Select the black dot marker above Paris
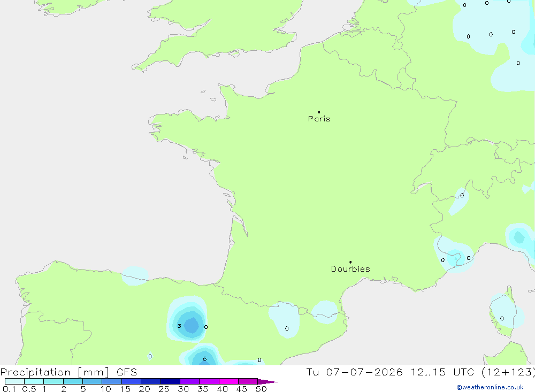535x392 pixels. (319, 112)
